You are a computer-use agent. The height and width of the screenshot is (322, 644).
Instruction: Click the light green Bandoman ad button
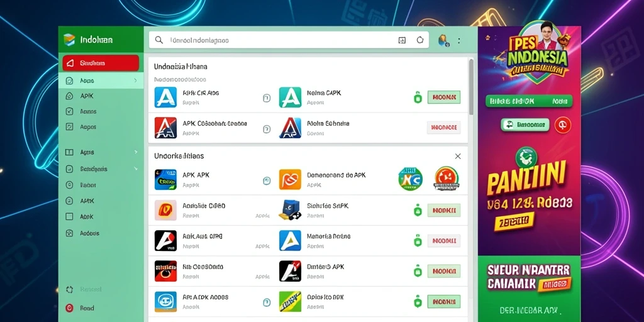[525, 125]
